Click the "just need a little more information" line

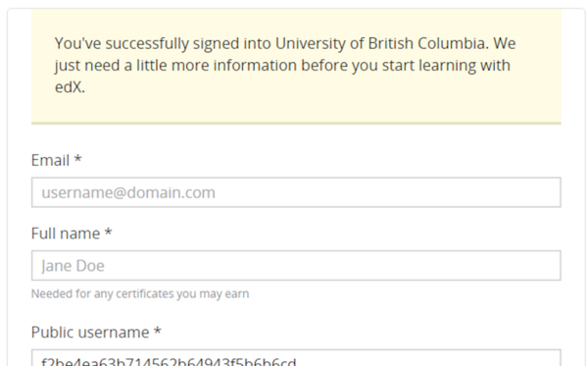(x=175, y=66)
